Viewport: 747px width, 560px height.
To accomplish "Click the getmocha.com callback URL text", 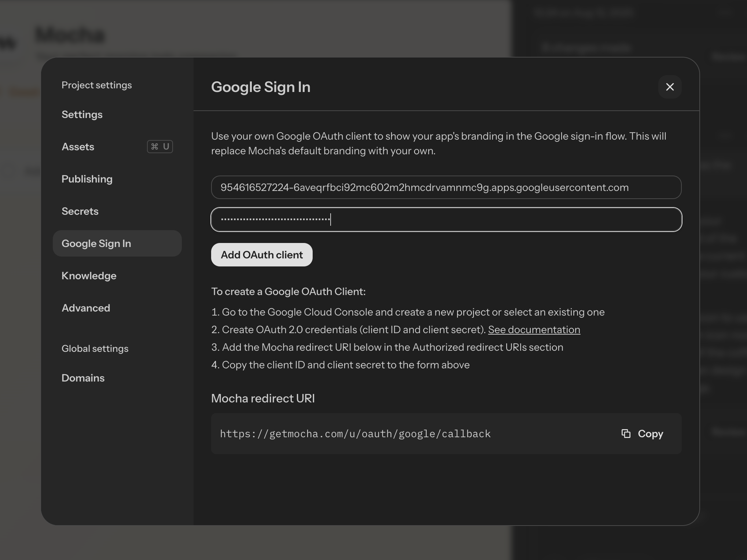I will coord(355,434).
